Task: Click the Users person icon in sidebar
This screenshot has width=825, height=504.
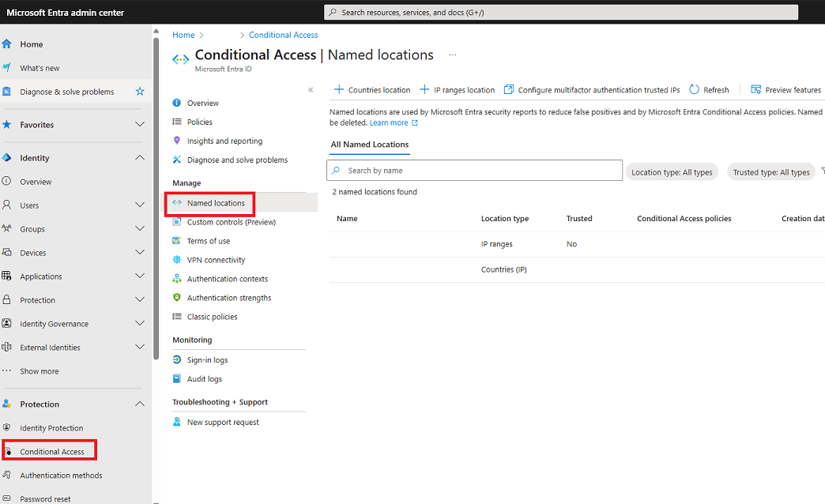Action: (x=6, y=205)
